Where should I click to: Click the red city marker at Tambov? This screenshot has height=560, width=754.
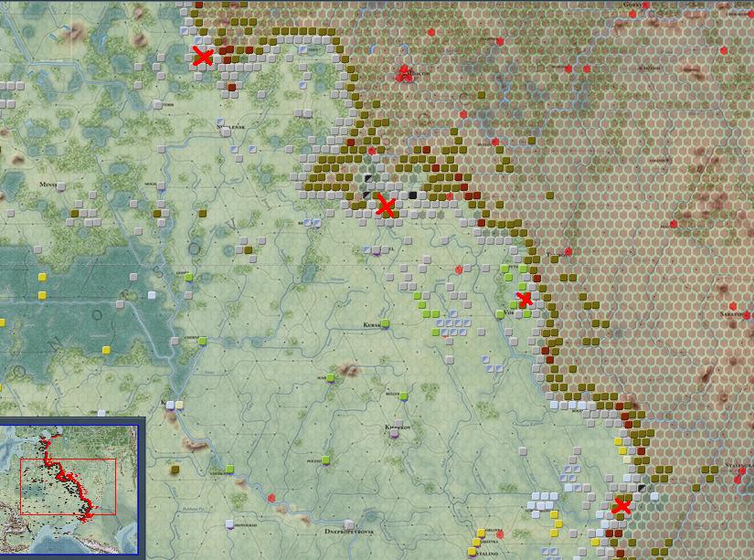(568, 251)
